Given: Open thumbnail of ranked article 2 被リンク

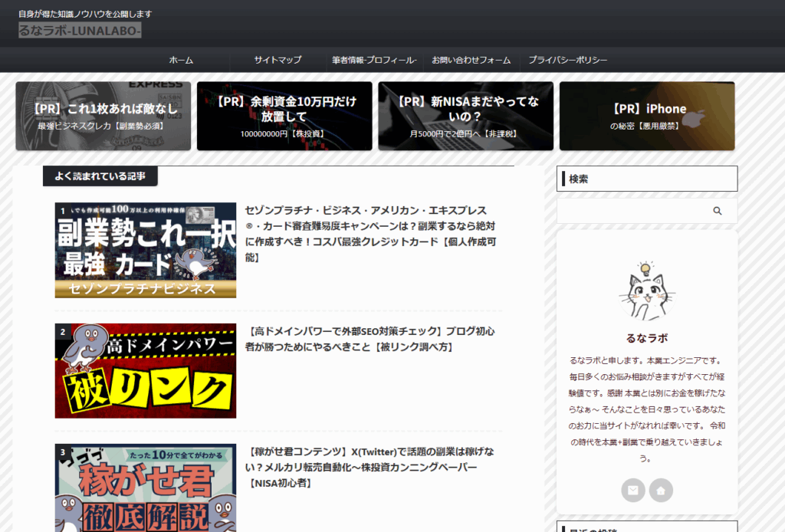Looking at the screenshot, I should (145, 371).
